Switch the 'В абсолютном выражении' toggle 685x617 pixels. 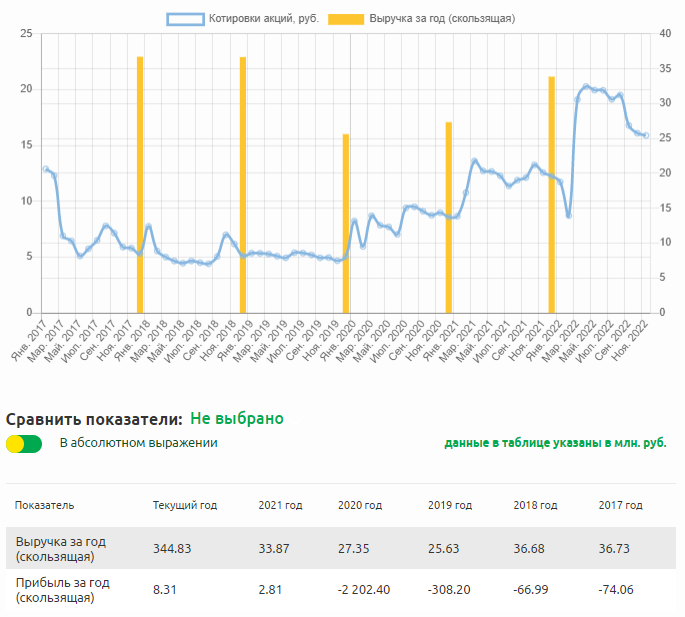pyautogui.click(x=24, y=443)
